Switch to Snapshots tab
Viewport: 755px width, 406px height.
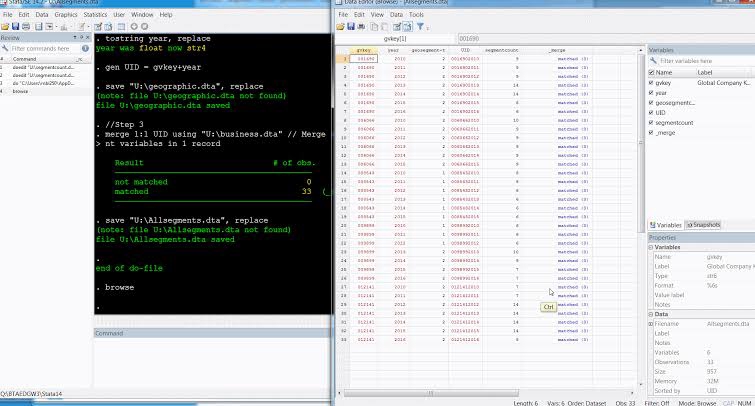click(x=703, y=225)
